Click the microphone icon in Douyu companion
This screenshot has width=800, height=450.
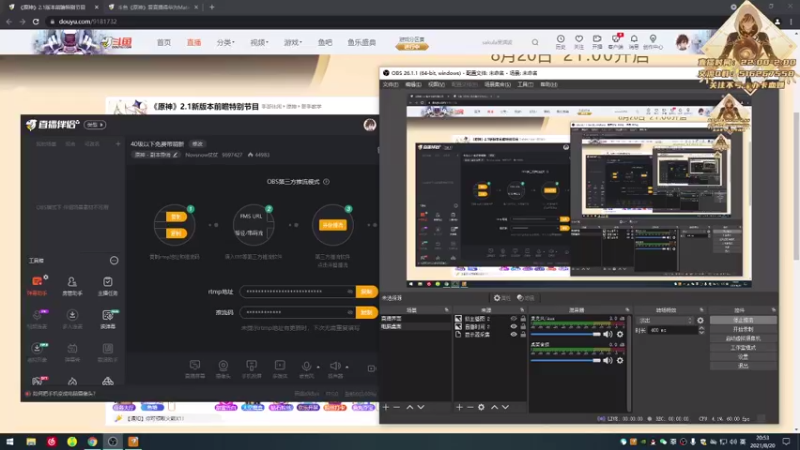click(x=306, y=368)
